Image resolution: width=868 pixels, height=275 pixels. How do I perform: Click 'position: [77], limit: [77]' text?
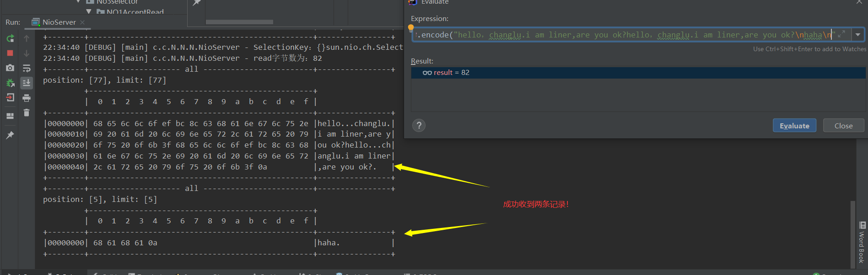tap(105, 80)
